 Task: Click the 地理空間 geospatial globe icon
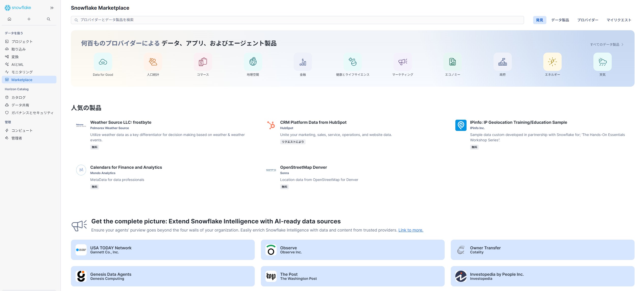(253, 62)
